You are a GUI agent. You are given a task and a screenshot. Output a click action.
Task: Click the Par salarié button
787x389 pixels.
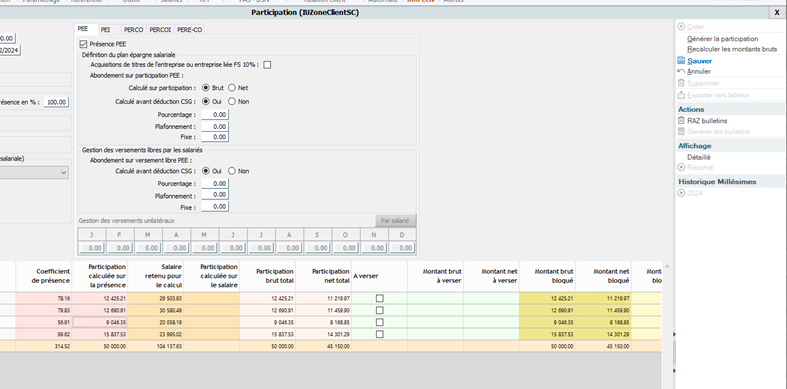(x=396, y=221)
